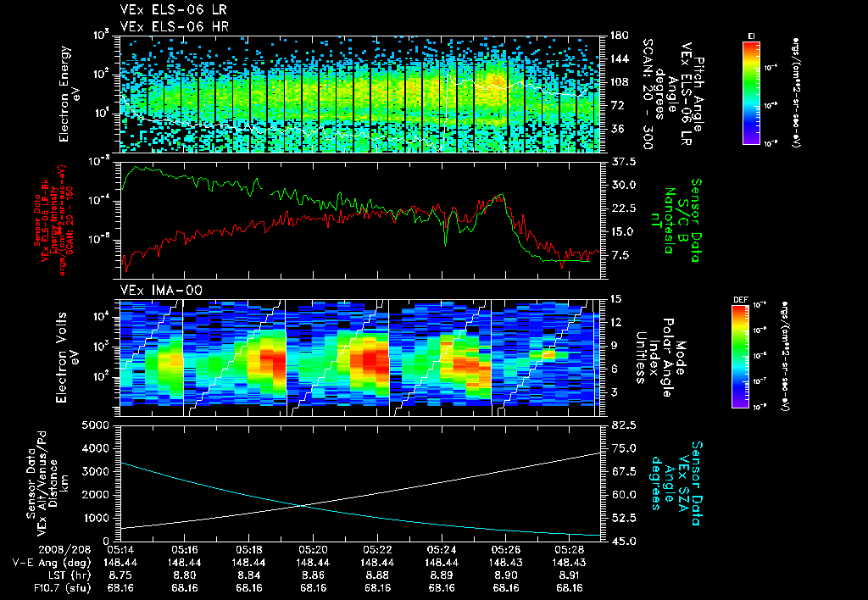The height and width of the screenshot is (600, 868).
Task: Click the LST value '8.90'
Action: (x=506, y=575)
